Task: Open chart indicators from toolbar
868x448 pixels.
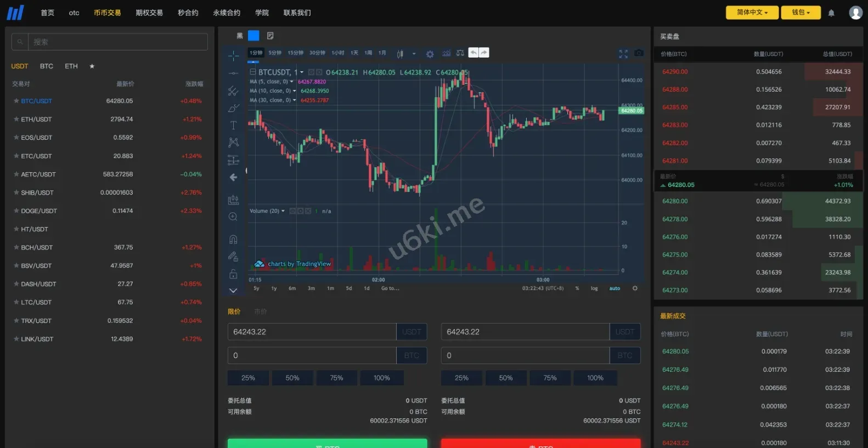Action: pyautogui.click(x=446, y=53)
